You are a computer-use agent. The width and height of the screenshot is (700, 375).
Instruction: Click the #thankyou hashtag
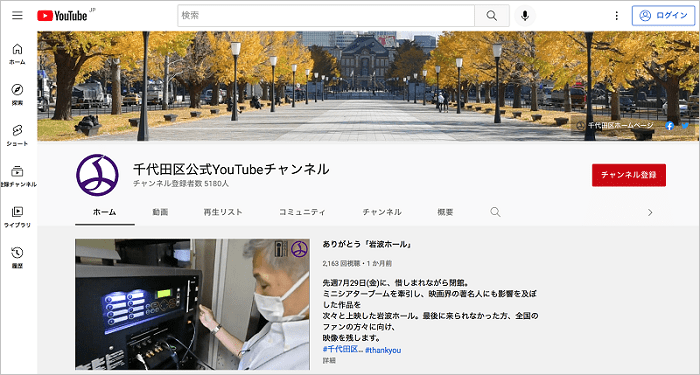point(383,350)
